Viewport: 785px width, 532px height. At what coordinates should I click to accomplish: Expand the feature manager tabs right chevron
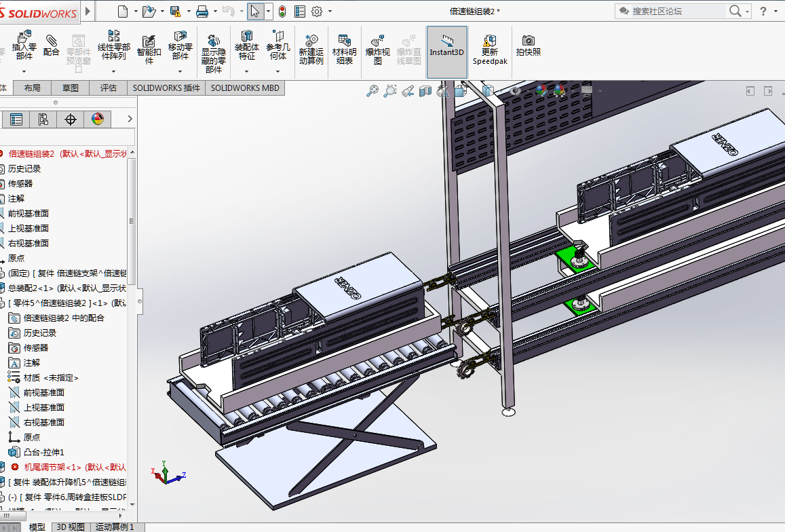click(x=130, y=119)
